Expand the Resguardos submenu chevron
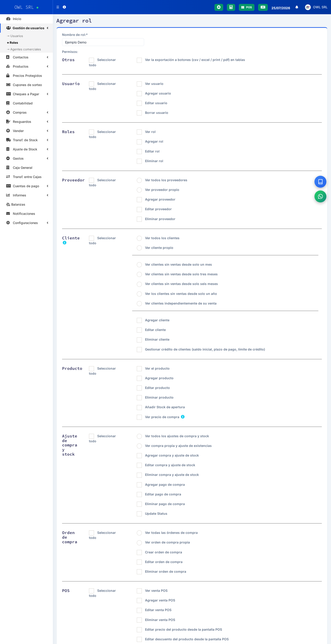Screen dimensions: 331x644 (47, 121)
